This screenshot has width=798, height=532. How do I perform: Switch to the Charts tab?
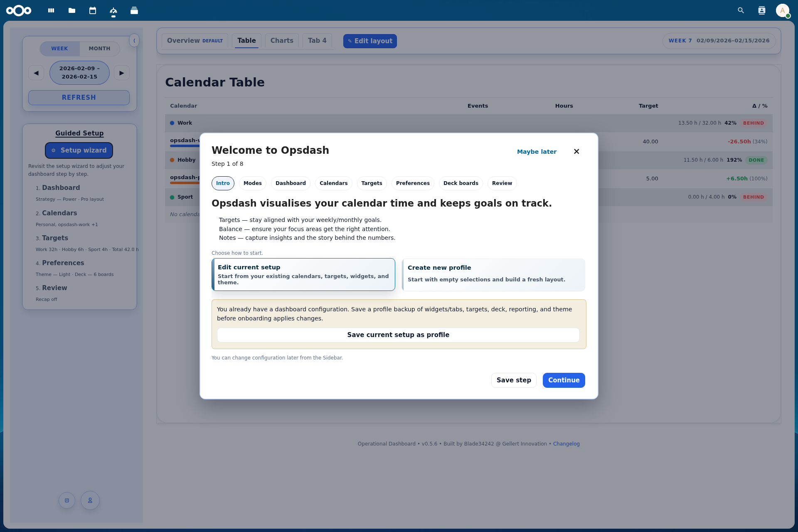[282, 41]
